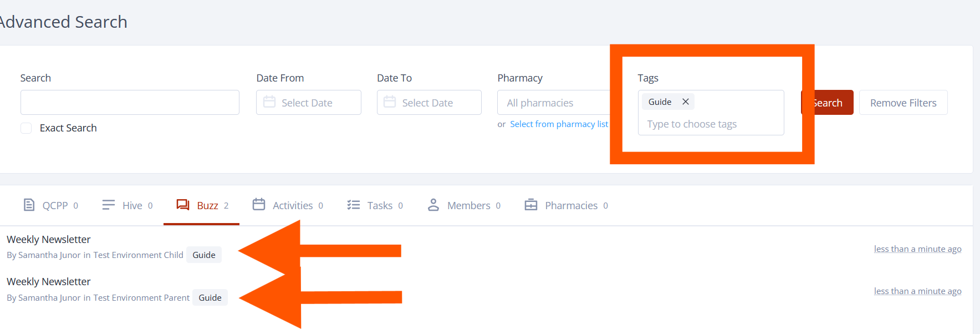This screenshot has height=334, width=980.
Task: Open Select from pharmacy list link
Action: (x=559, y=124)
